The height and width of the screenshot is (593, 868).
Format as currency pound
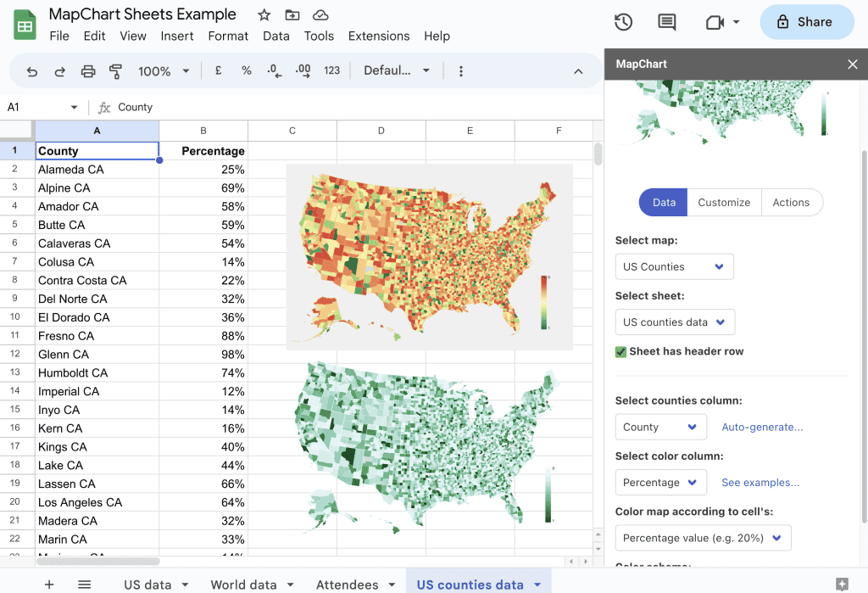tap(218, 70)
